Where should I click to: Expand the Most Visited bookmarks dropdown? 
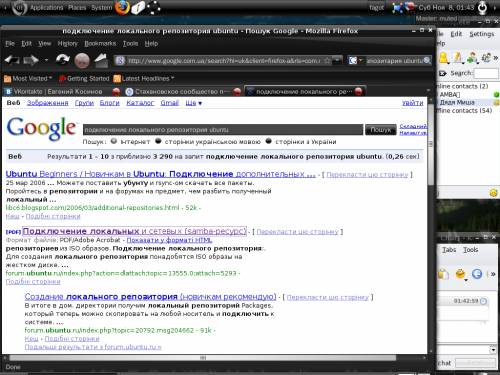coord(28,79)
